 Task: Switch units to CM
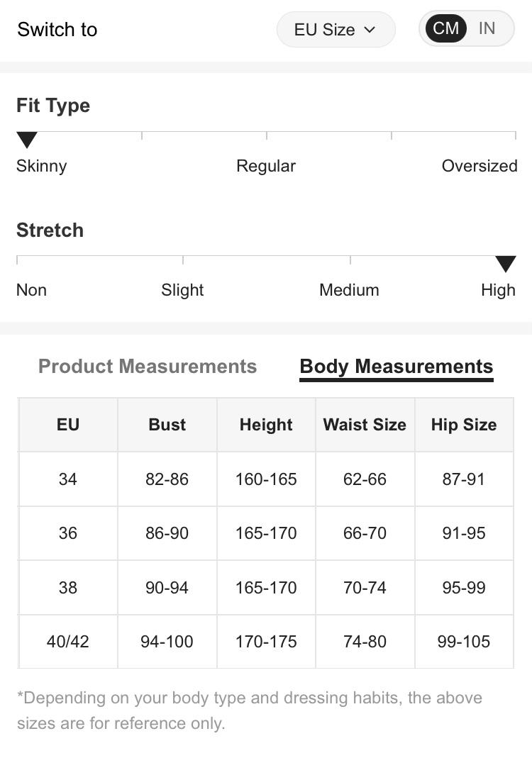tap(445, 28)
